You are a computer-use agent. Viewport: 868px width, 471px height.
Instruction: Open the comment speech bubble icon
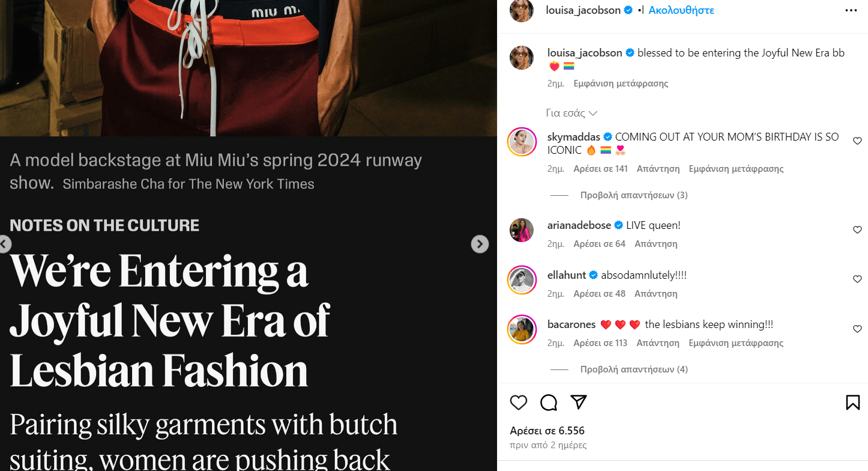pos(549,403)
